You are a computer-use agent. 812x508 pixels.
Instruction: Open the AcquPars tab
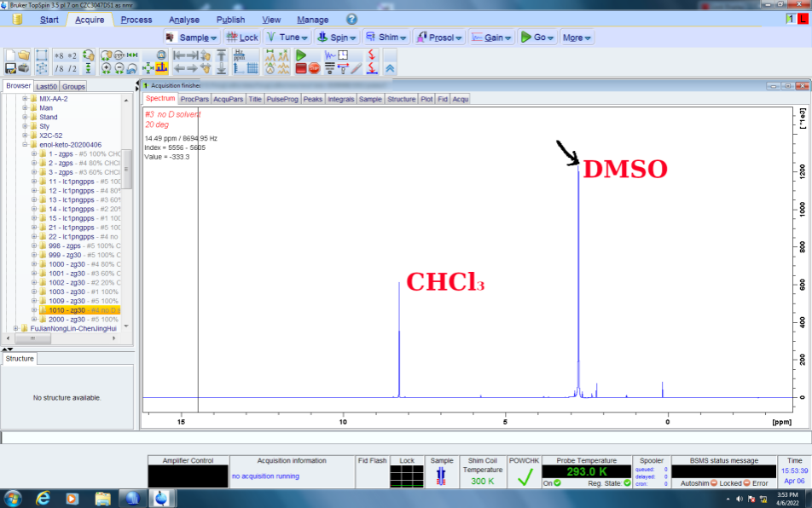pos(228,99)
